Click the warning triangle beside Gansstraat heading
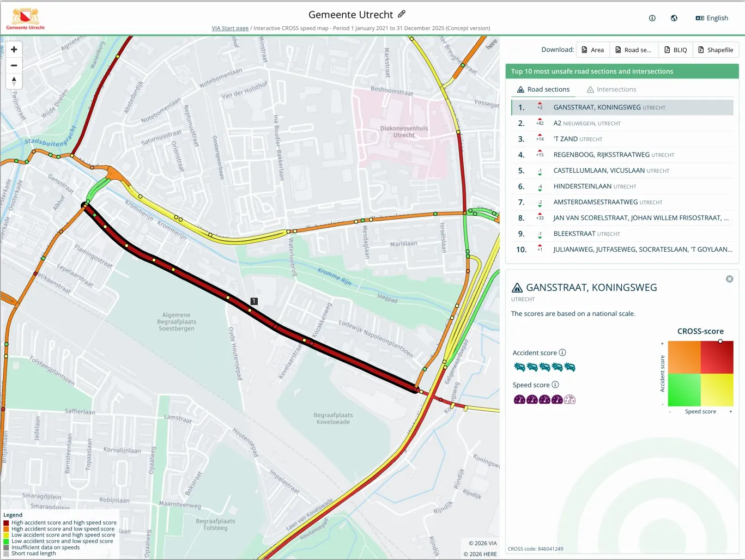This screenshot has width=745, height=560. click(x=517, y=288)
